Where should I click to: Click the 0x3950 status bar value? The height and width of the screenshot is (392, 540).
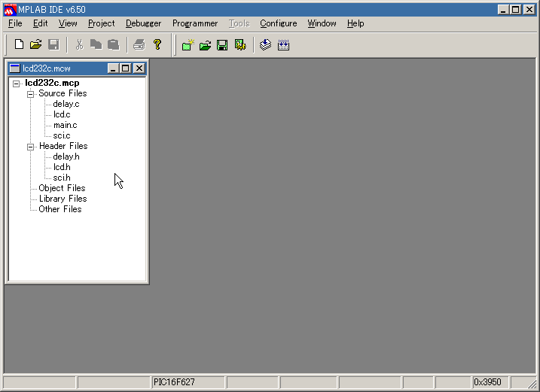click(487, 382)
